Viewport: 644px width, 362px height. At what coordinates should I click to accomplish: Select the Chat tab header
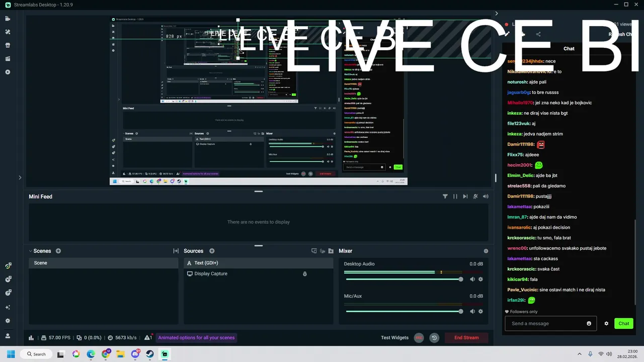569,49
